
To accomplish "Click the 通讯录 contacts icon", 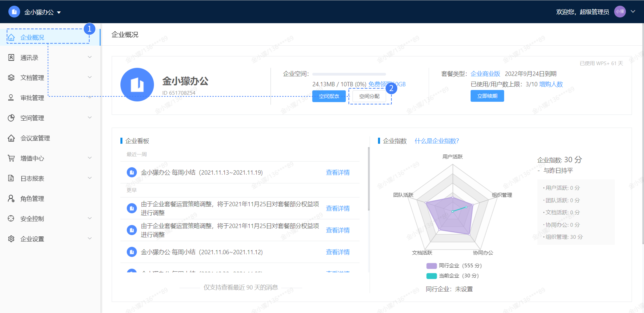I will click(x=11, y=58).
